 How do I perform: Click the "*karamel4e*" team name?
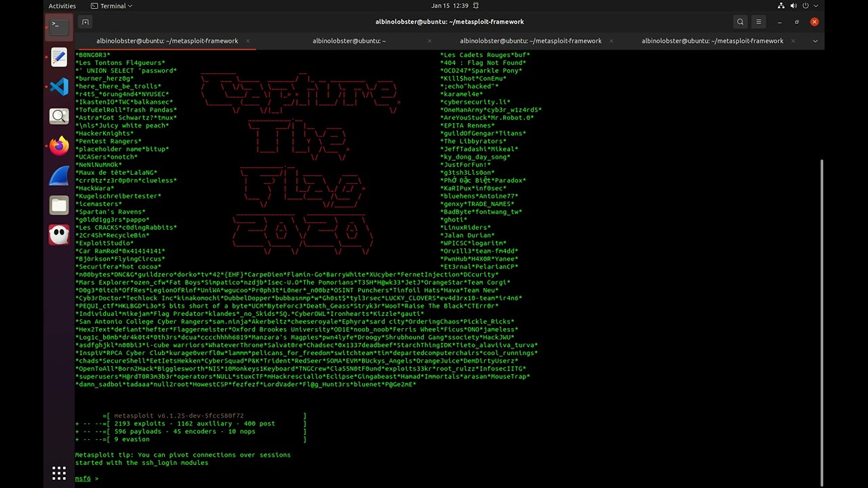[x=462, y=94]
